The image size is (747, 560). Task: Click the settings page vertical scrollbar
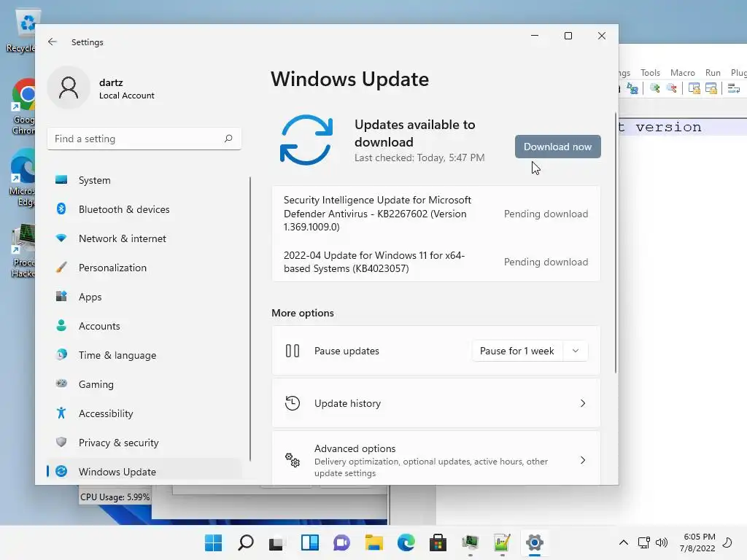615,243
